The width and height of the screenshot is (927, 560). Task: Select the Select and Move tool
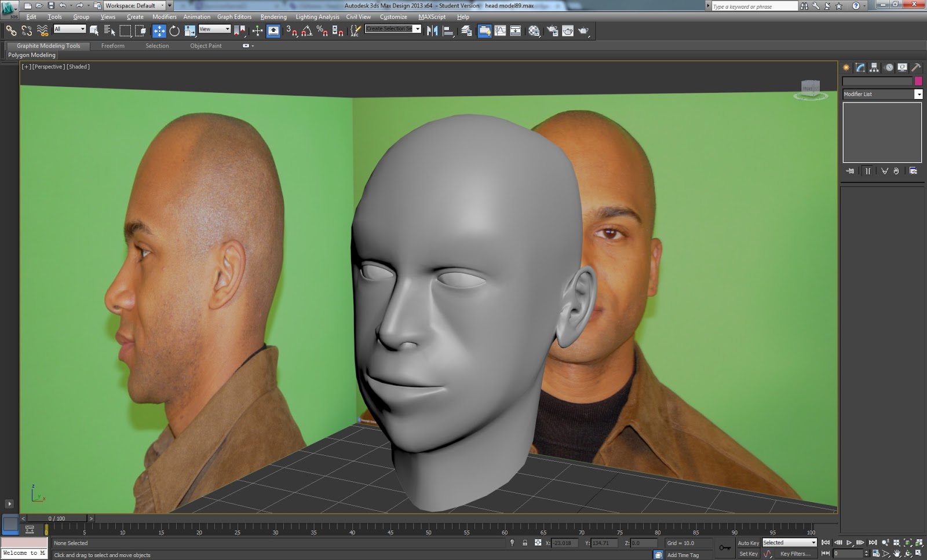159,31
